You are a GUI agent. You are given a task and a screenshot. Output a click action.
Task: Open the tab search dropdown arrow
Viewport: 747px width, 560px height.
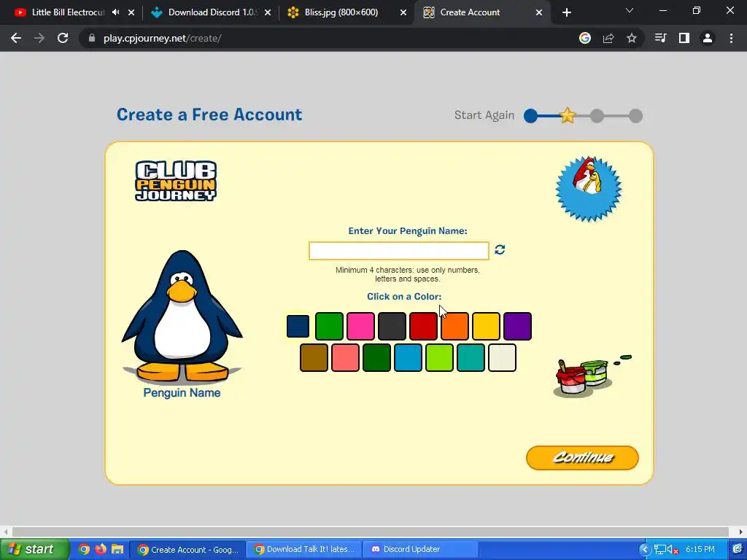(630, 10)
